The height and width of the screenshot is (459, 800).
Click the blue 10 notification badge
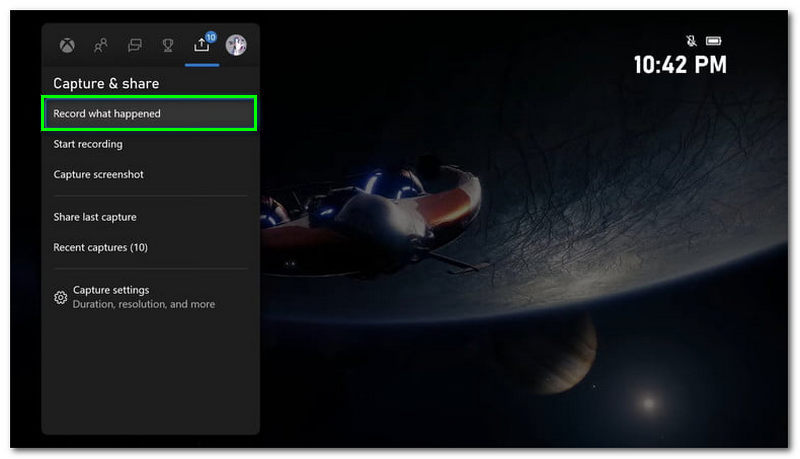(210, 37)
